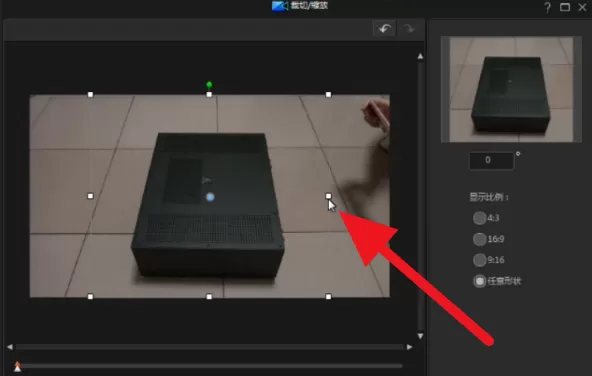Viewport: 592px width, 376px height.
Task: Maximize the crop/zoom dialog window
Action: click(x=565, y=7)
